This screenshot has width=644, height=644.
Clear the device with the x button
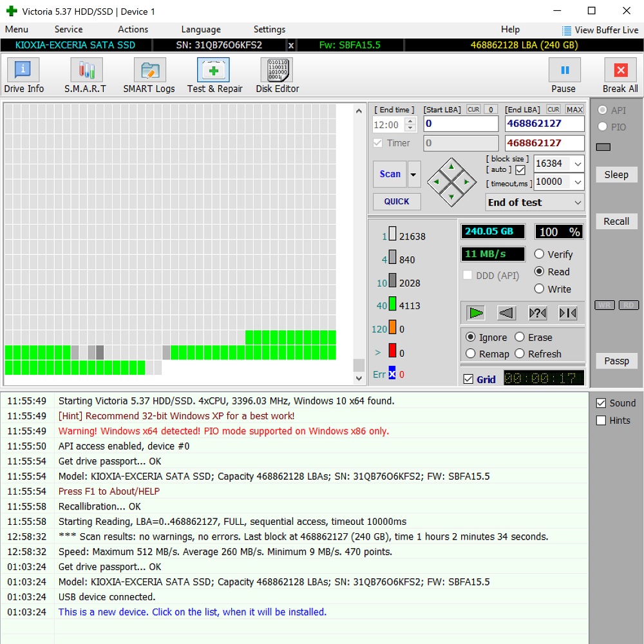pyautogui.click(x=291, y=45)
